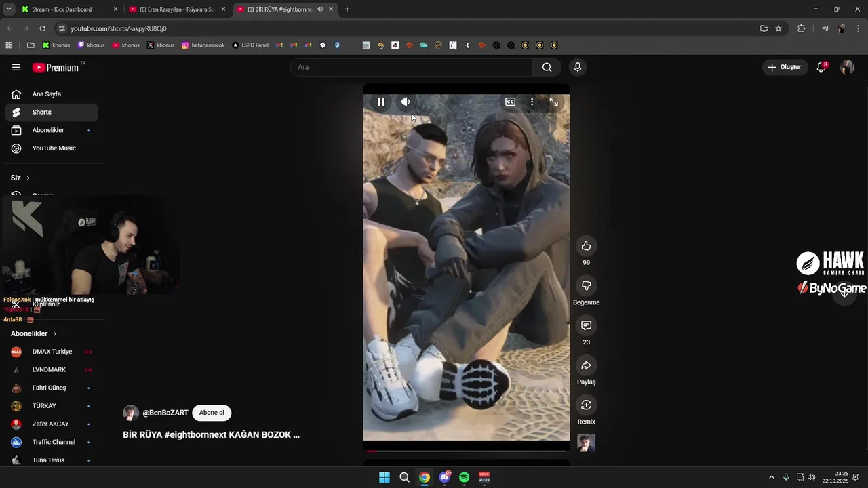
Task: Focus the Ara search field
Action: coord(412,67)
